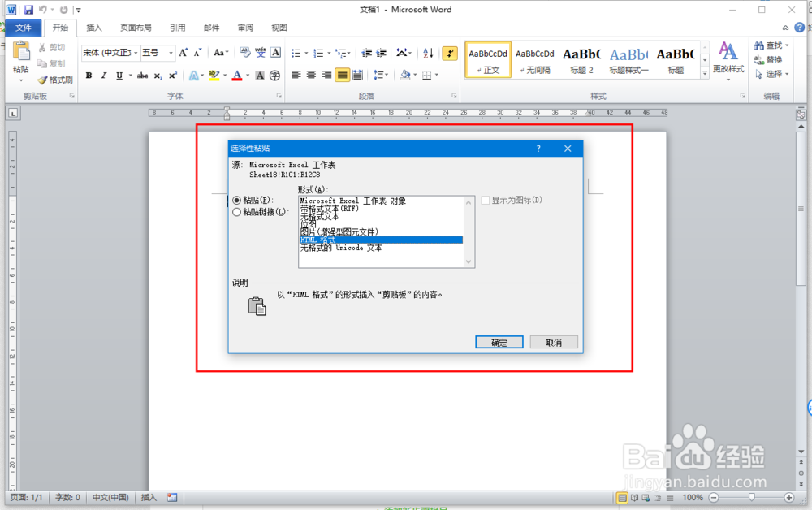
Task: Click the bulleted list icon
Action: (x=296, y=53)
